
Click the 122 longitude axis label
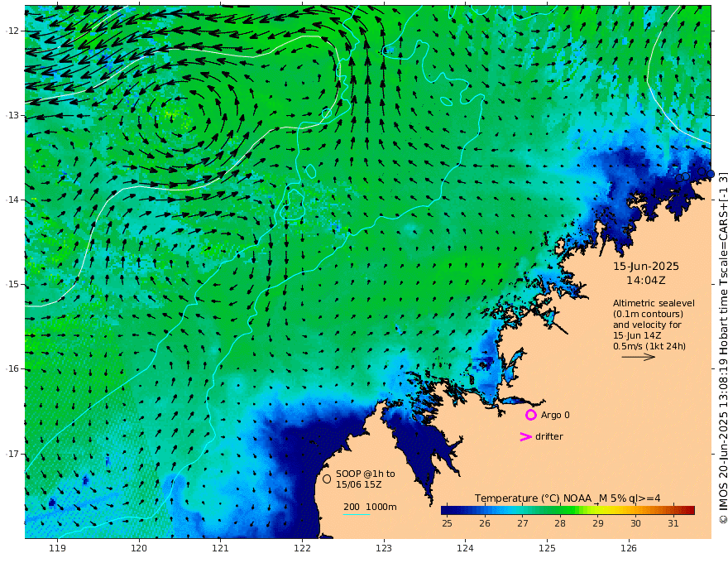tap(302, 548)
